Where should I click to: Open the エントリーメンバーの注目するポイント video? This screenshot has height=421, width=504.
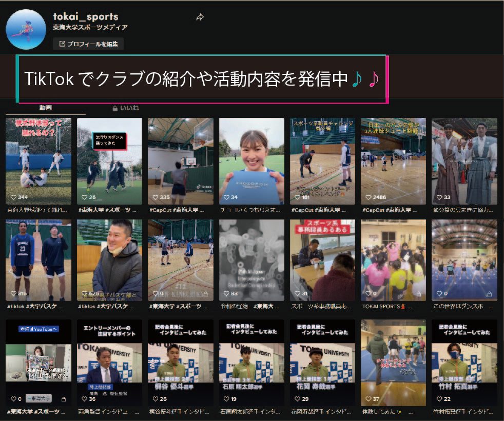(x=109, y=363)
